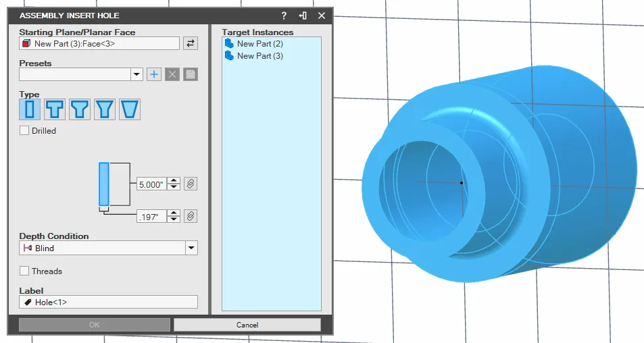Open help for Assembly Insert Hole
This screenshot has width=644, height=343.
[x=284, y=16]
